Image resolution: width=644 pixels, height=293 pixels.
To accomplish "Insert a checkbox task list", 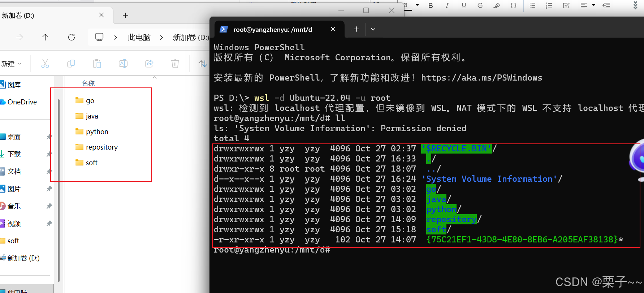I will 566,5.
